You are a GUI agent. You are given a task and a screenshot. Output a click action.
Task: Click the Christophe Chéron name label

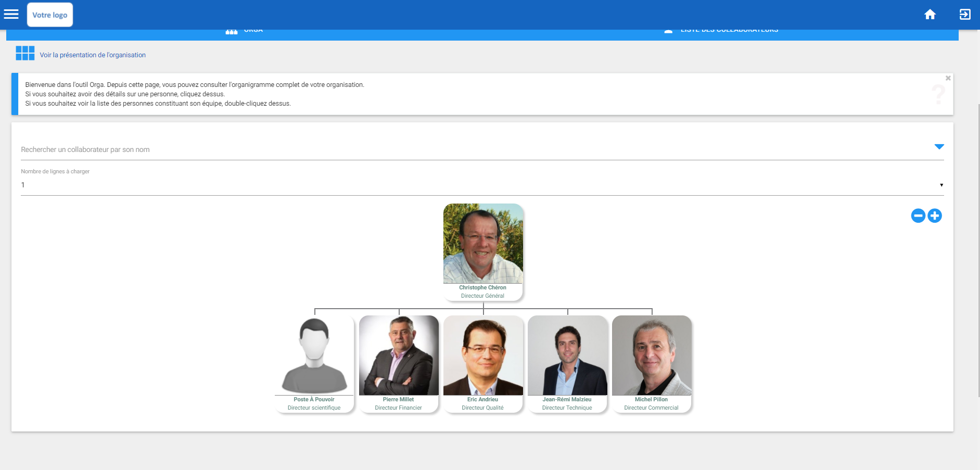click(x=482, y=288)
